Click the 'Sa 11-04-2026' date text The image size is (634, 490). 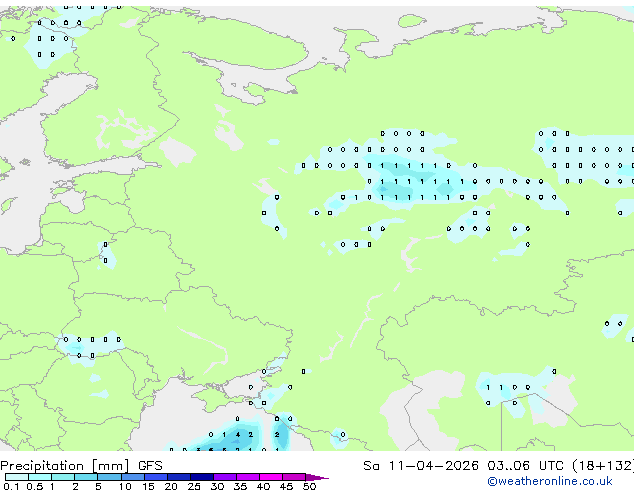click(421, 466)
